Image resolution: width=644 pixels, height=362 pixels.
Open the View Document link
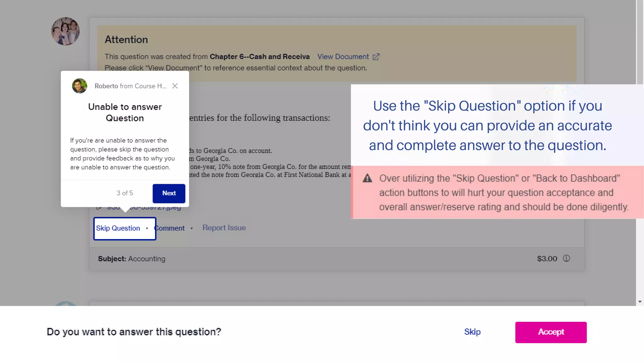[343, 57]
